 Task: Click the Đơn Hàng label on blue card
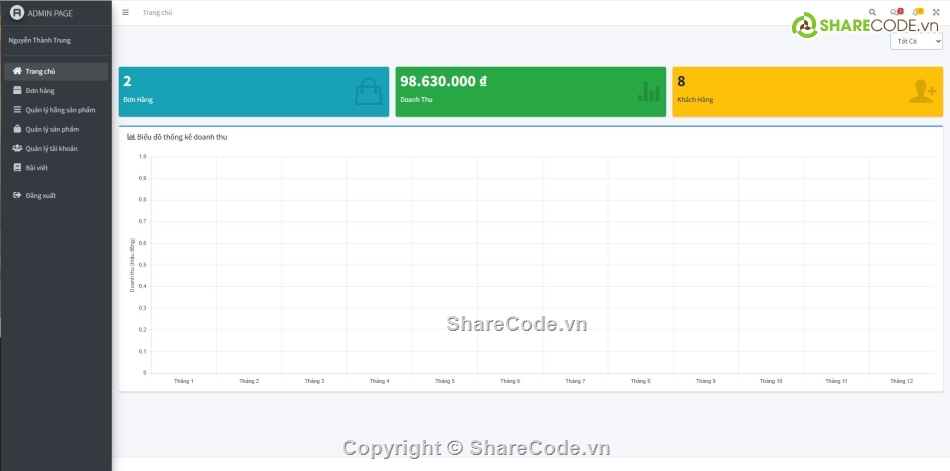tap(138, 99)
